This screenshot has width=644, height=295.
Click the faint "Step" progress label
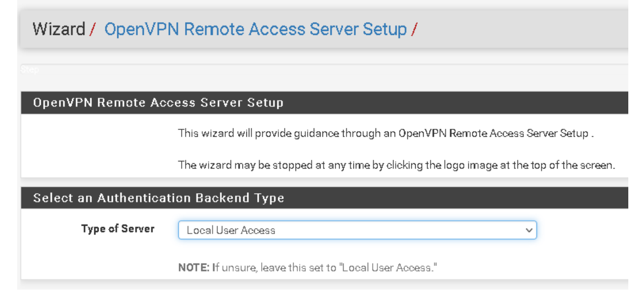tap(29, 70)
